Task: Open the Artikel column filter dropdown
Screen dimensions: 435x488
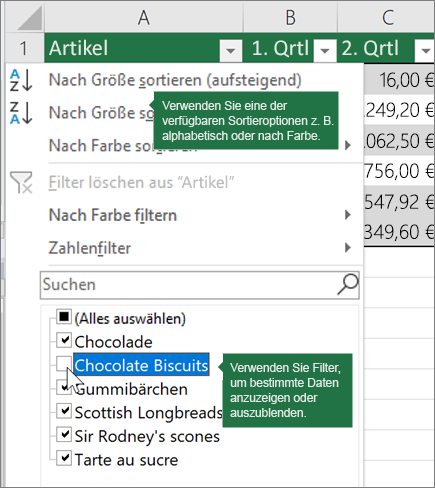Action: (230, 50)
